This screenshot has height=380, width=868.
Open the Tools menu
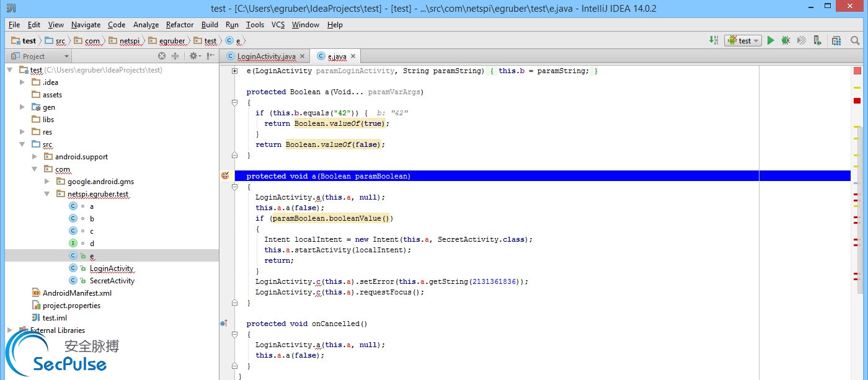pos(255,25)
